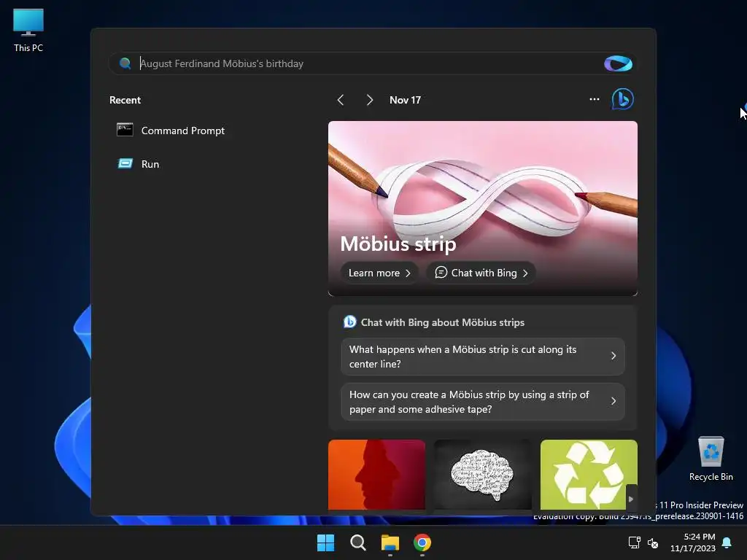This screenshot has width=747, height=560.
Task: Open the red face silhouette thumbnail
Action: pyautogui.click(x=376, y=475)
